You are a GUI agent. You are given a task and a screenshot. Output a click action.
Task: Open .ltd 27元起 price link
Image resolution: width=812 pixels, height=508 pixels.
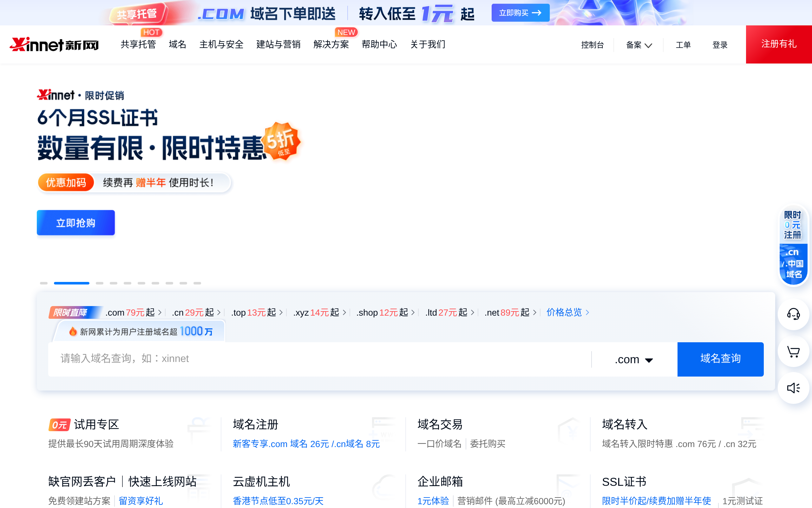click(x=450, y=312)
